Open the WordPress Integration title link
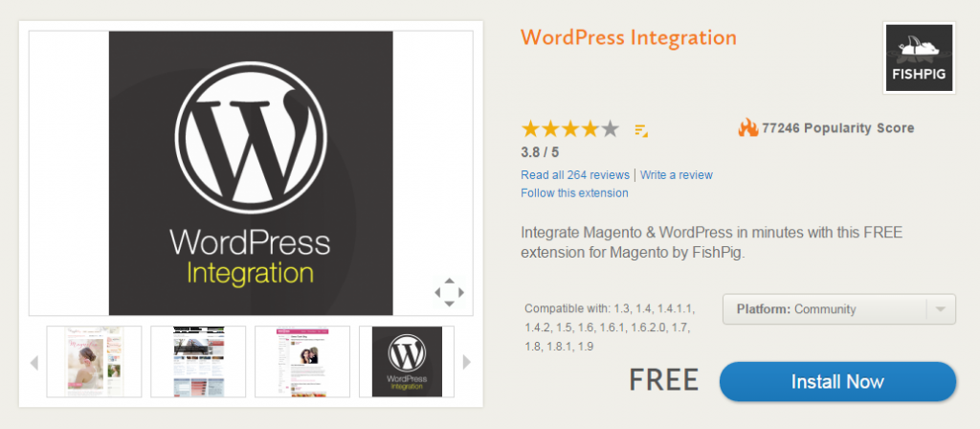980x429 pixels. point(628,37)
